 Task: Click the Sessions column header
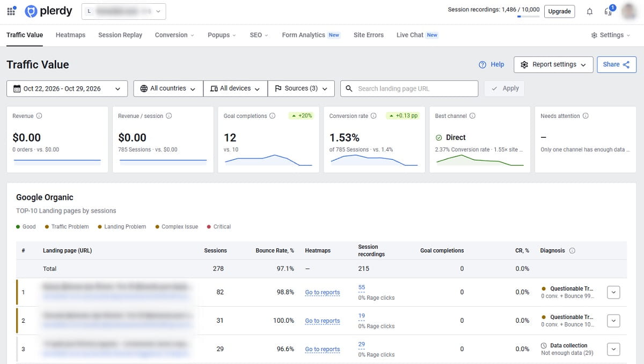tap(215, 250)
